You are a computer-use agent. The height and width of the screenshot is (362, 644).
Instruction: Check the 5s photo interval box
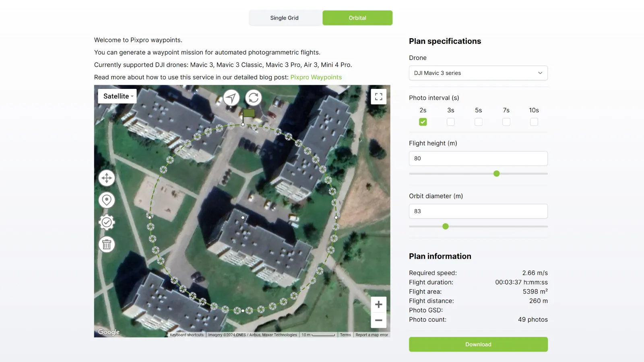click(478, 122)
